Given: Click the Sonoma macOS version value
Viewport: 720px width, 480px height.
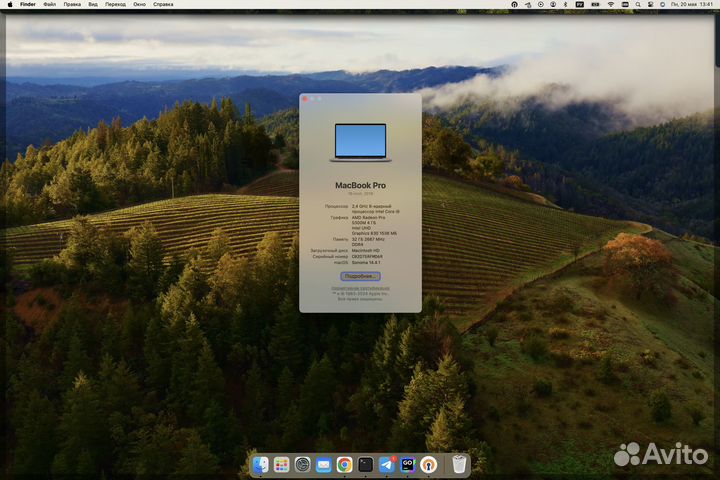Looking at the screenshot, I should (x=366, y=262).
